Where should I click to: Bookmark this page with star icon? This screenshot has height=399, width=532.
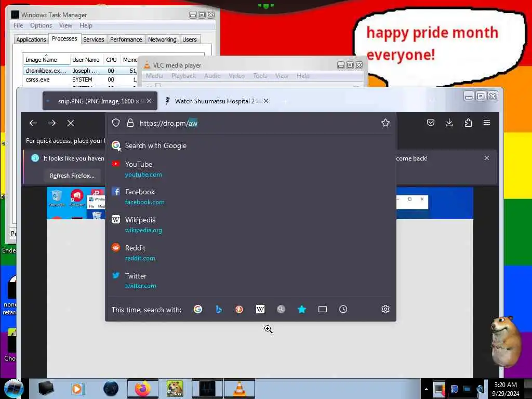point(385,123)
